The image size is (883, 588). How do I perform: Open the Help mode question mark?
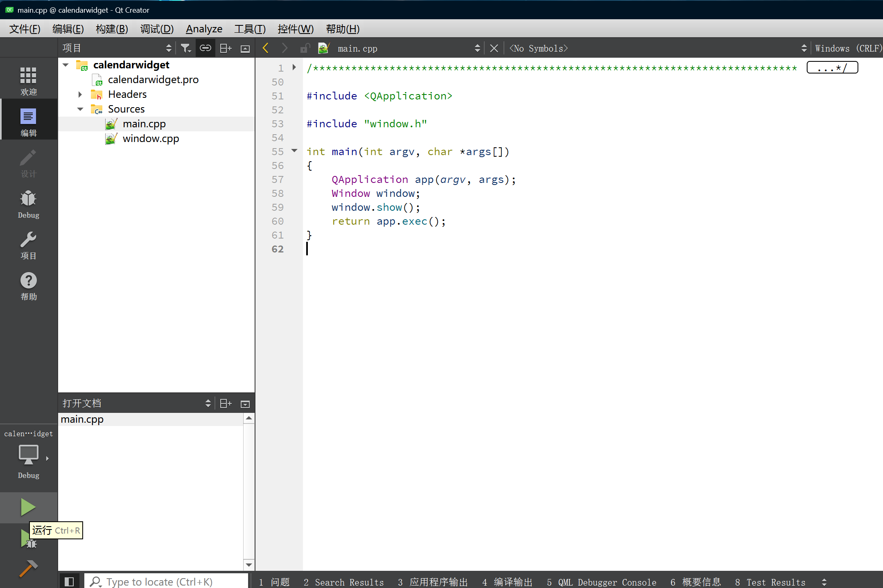(x=28, y=286)
